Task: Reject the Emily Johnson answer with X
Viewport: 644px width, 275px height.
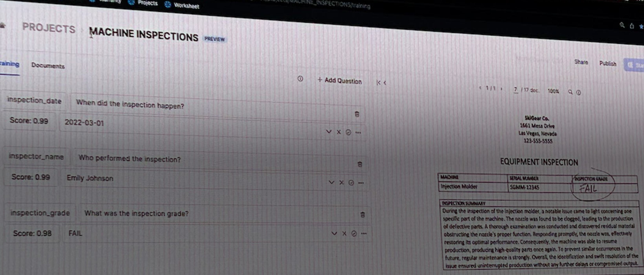Action: (341, 182)
